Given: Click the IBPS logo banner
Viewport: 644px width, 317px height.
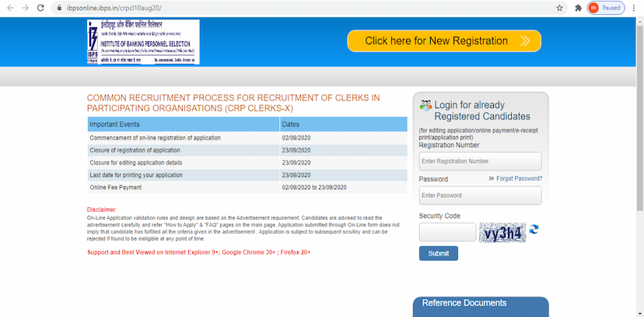Looking at the screenshot, I should [x=143, y=41].
